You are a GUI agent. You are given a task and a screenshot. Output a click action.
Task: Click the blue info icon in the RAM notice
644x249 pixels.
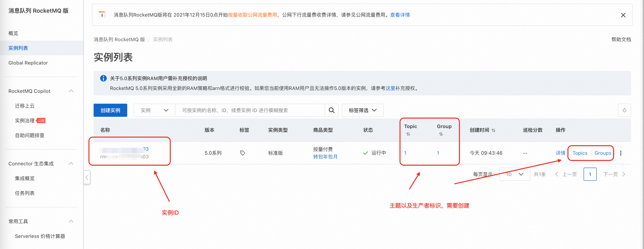point(103,78)
